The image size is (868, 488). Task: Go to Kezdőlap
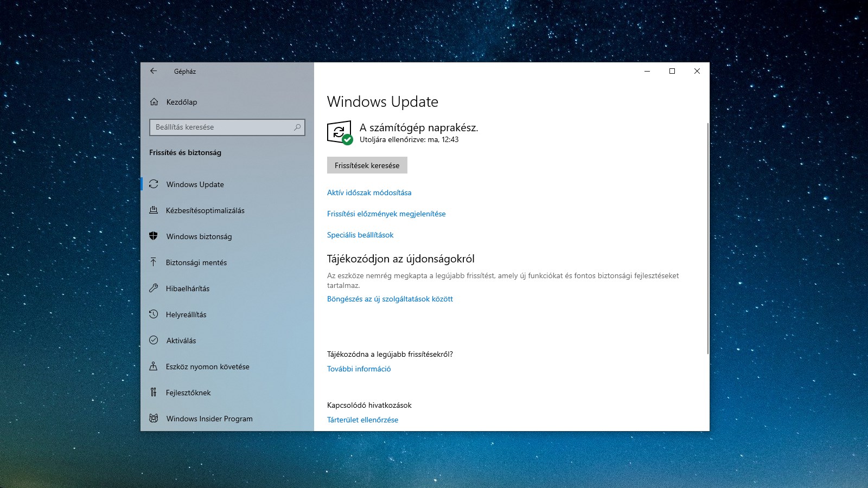coord(227,102)
